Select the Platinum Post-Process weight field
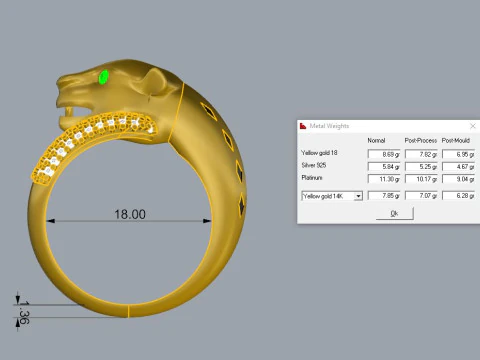This screenshot has height=360, width=480. tap(421, 179)
